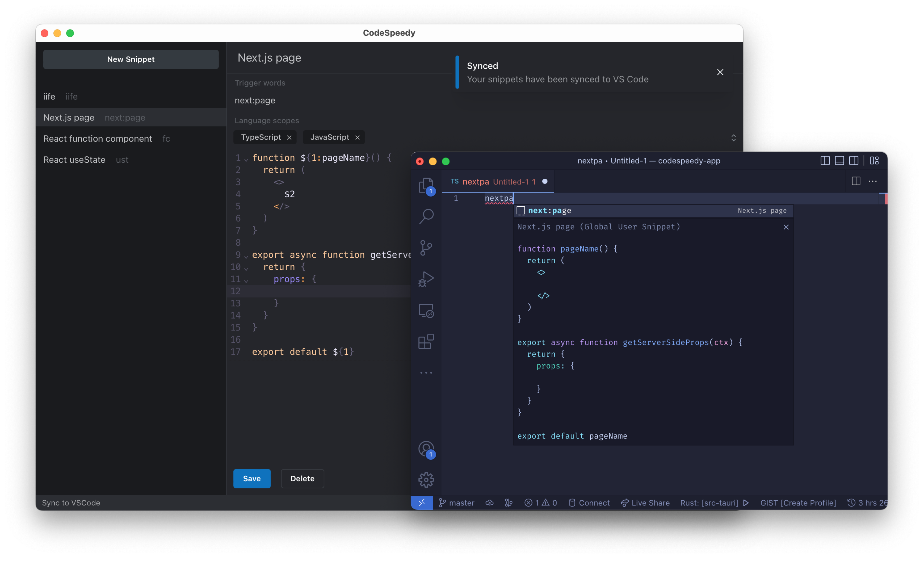Select the nextpa Untitled-1 editor tab
This screenshot has height=561, width=924.
tap(497, 182)
